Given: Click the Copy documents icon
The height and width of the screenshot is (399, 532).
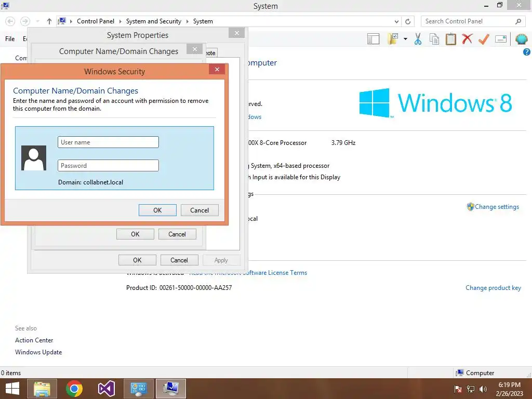Looking at the screenshot, I should tap(434, 39).
